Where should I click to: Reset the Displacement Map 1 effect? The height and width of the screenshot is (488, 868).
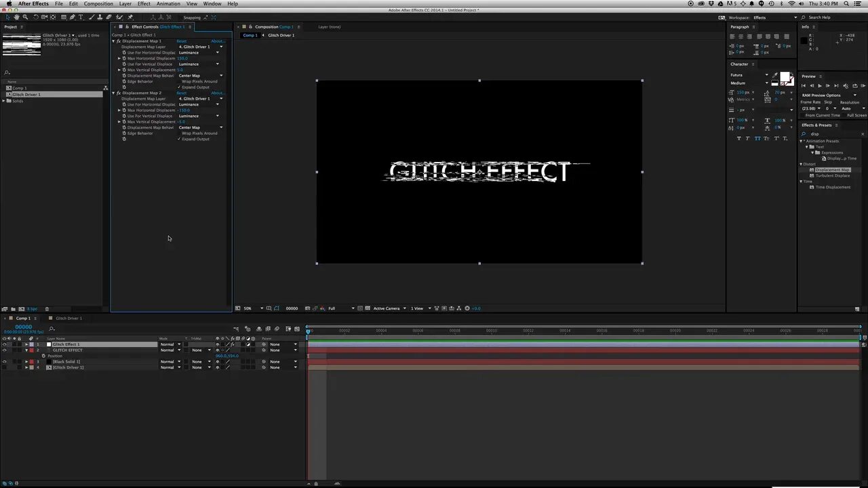(182, 41)
